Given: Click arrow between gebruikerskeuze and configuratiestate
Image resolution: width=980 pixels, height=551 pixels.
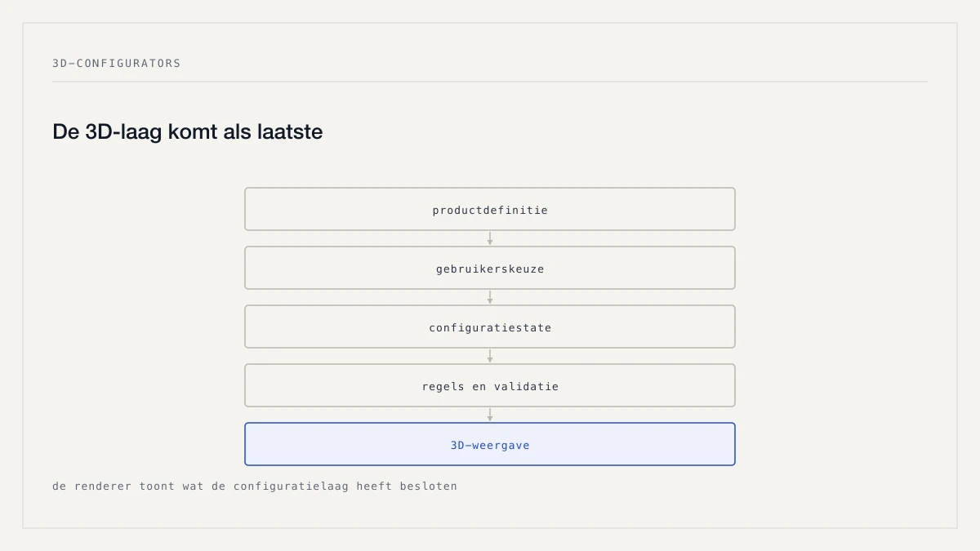Looking at the screenshot, I should [490, 297].
